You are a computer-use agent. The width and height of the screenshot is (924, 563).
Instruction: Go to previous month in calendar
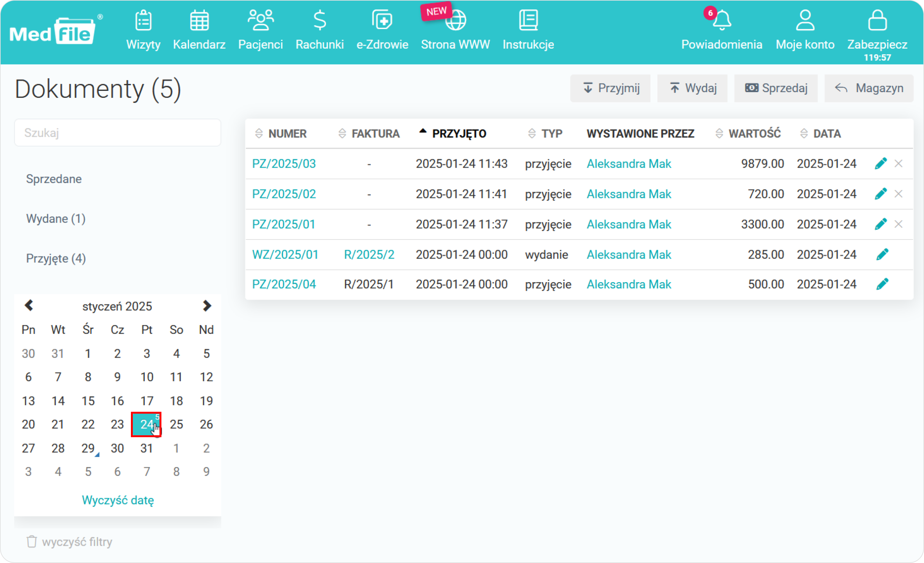(29, 306)
